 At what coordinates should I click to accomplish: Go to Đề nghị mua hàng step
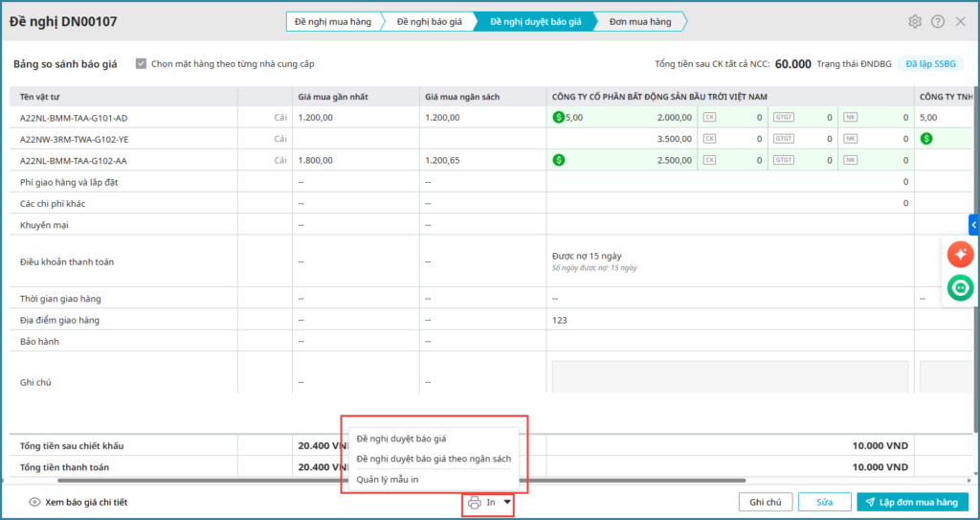(333, 22)
